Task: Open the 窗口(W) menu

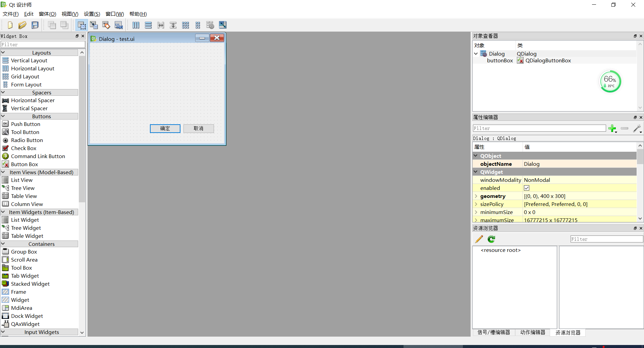Action: [x=114, y=14]
